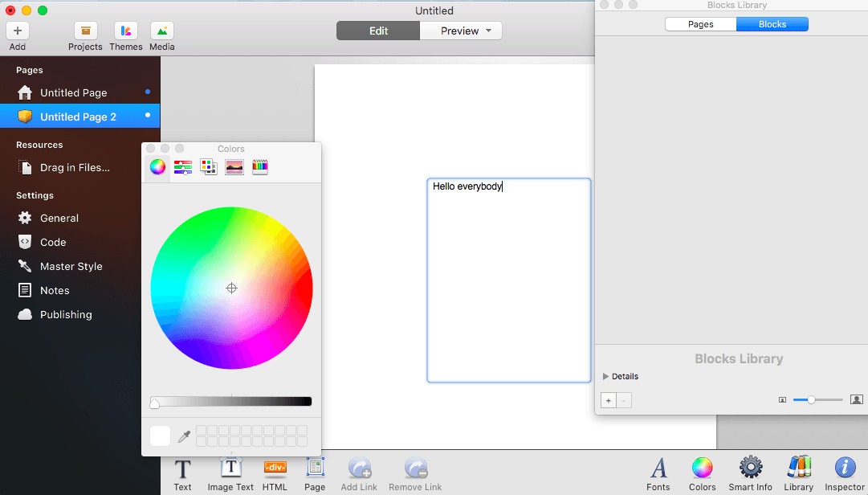Insert an Image Text element
The image size is (868, 495).
tap(230, 475)
